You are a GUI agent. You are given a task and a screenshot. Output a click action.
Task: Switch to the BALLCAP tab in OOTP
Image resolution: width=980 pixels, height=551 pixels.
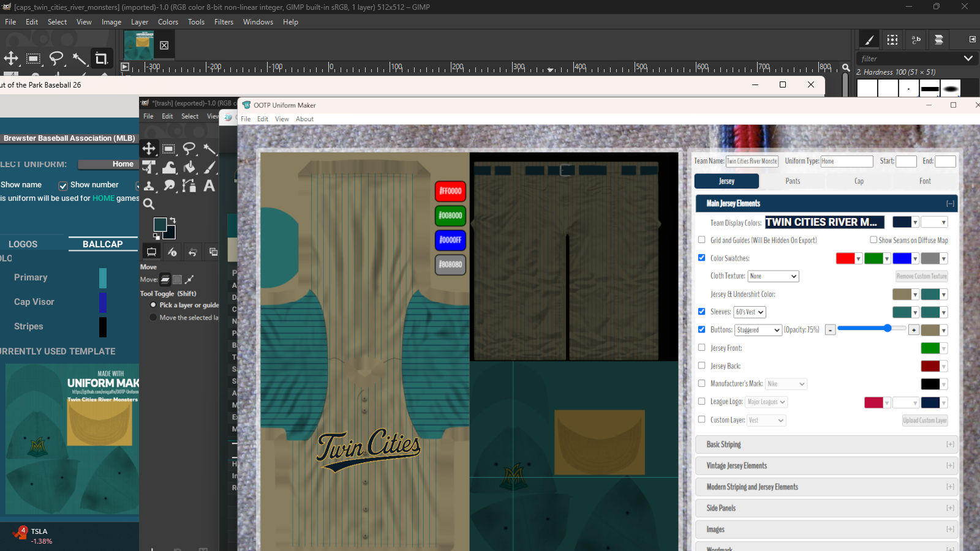[102, 244]
